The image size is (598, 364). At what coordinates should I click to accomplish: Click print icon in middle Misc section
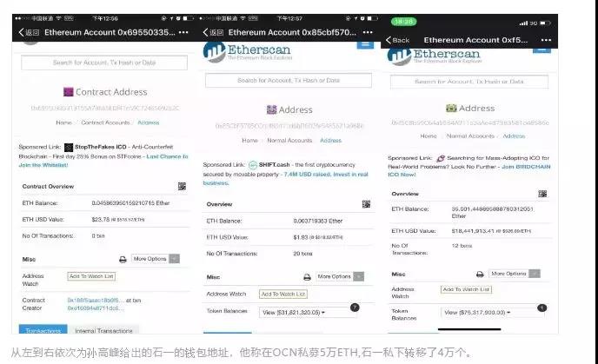pyautogui.click(x=307, y=277)
